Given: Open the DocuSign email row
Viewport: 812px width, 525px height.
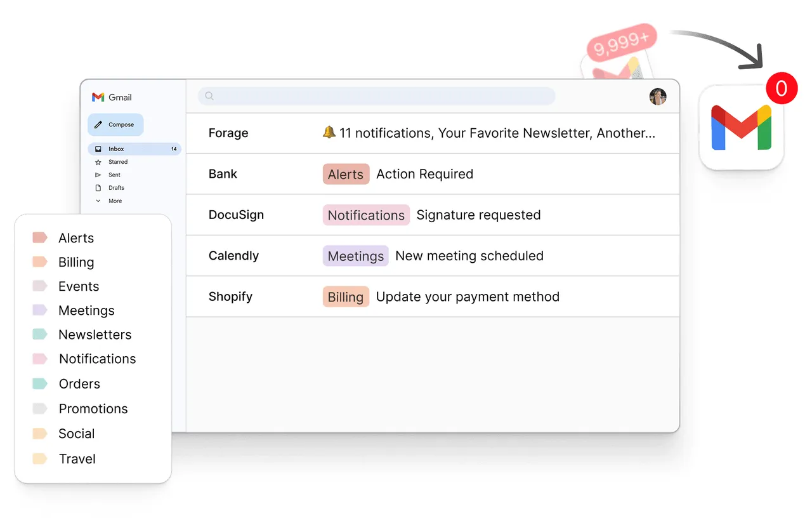Looking at the screenshot, I should point(433,215).
